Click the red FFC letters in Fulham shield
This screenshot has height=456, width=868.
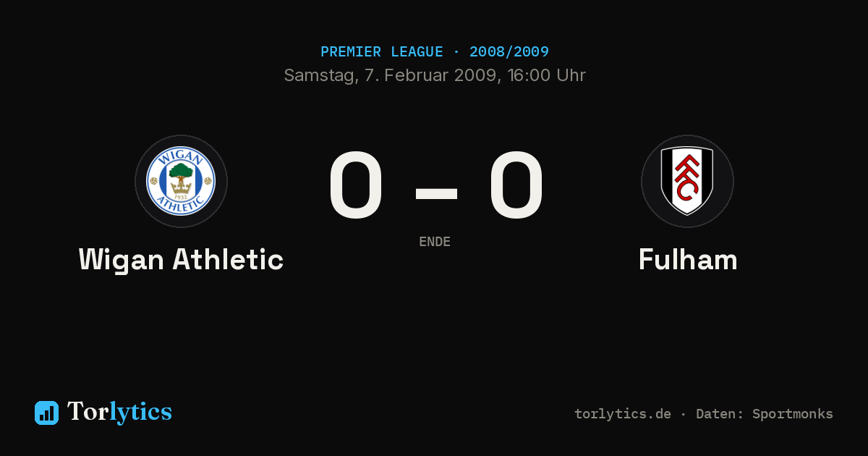[686, 179]
